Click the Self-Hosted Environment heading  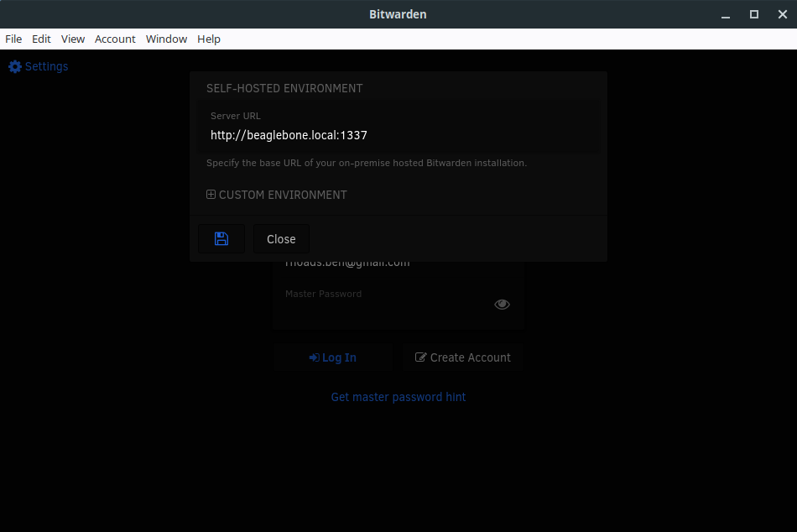tap(284, 88)
